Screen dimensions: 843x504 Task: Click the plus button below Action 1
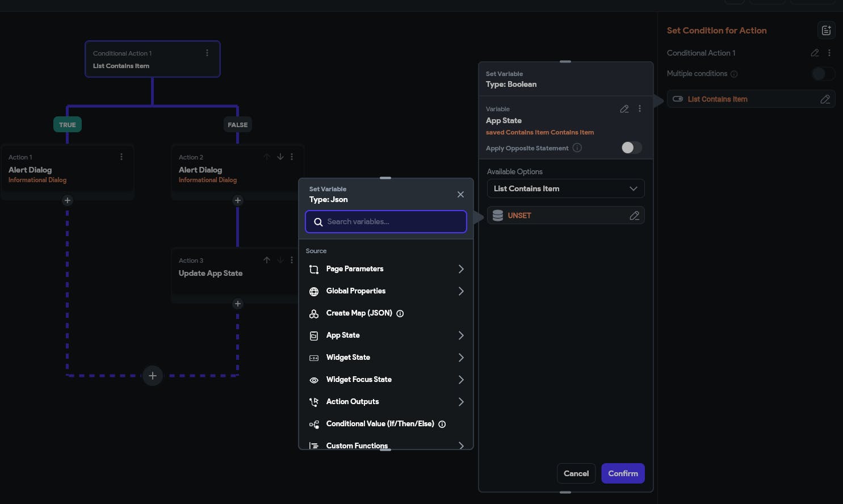click(68, 200)
